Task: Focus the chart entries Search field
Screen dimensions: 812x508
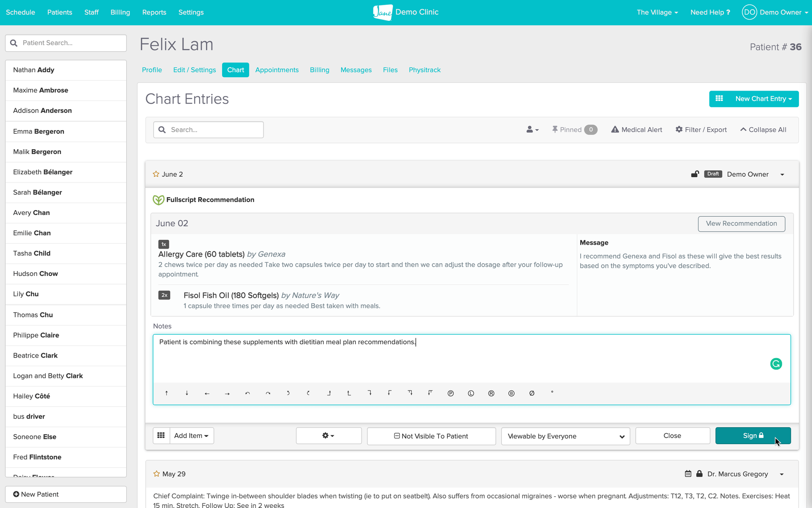Action: tap(208, 130)
